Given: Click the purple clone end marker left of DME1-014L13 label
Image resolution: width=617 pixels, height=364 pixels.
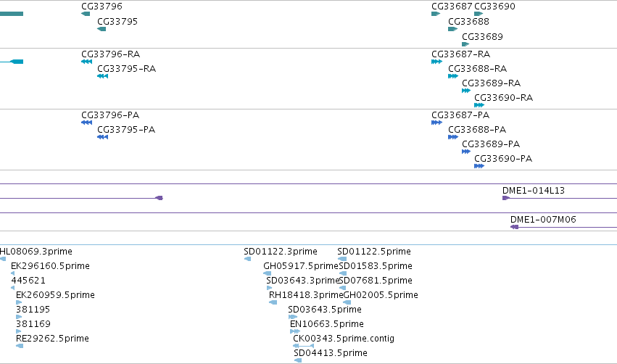Looking at the screenshot, I should [159, 198].
